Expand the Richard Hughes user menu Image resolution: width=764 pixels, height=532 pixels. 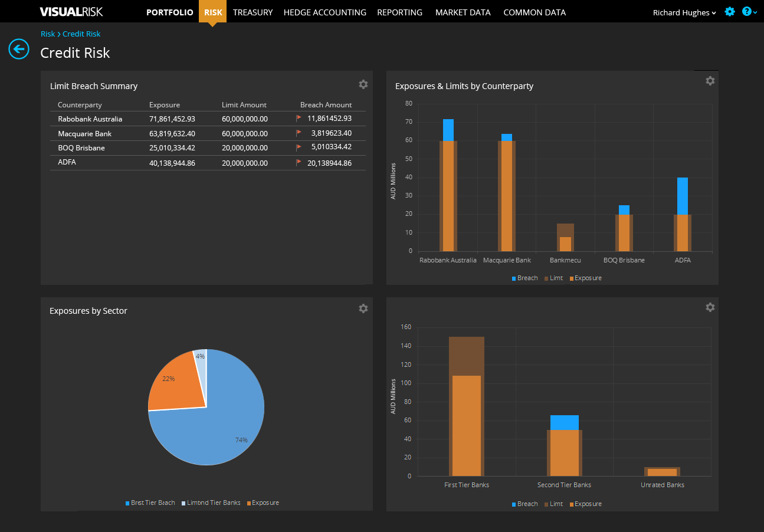(684, 12)
